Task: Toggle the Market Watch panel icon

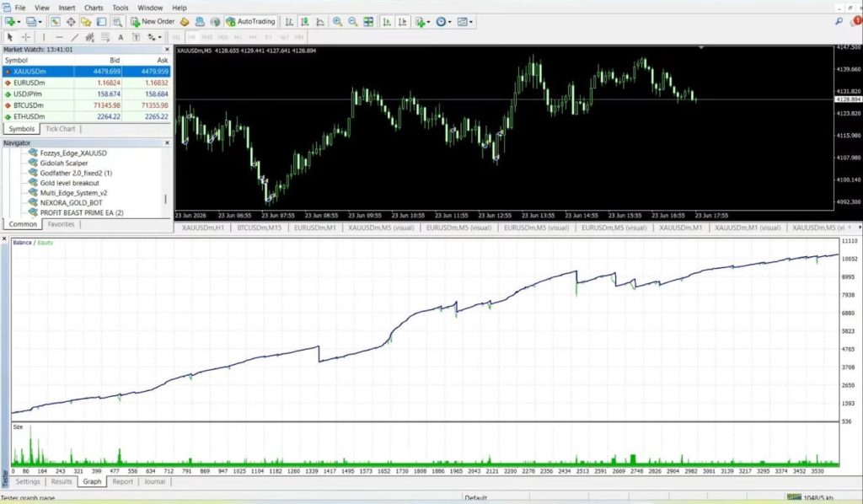Action: [x=55, y=21]
